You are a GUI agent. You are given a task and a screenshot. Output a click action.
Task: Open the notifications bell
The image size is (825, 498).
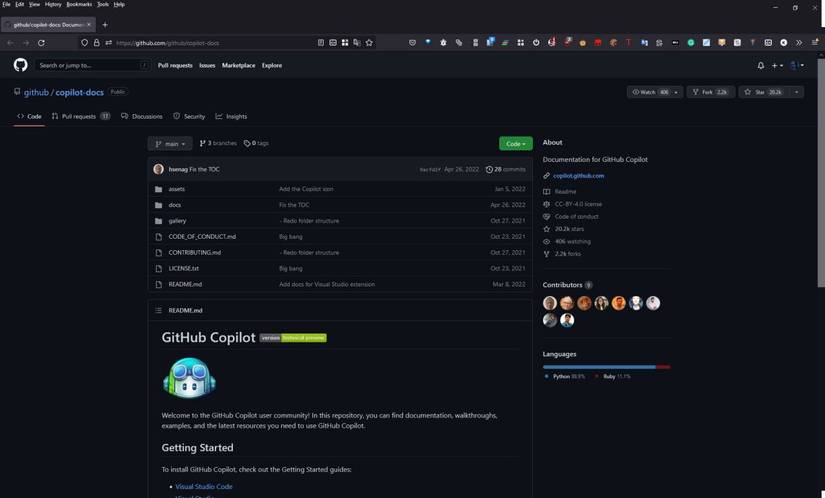click(761, 65)
